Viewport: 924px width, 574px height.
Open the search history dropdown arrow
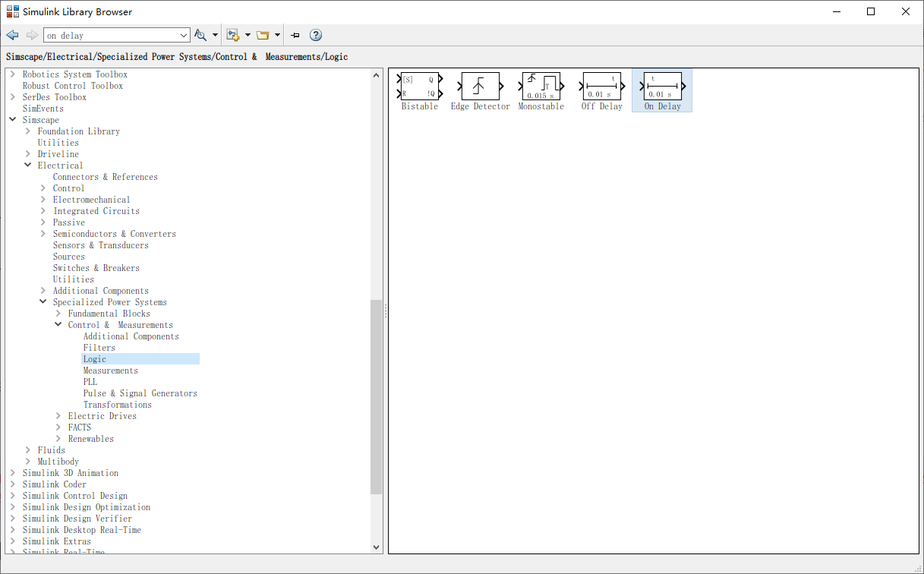pyautogui.click(x=184, y=35)
